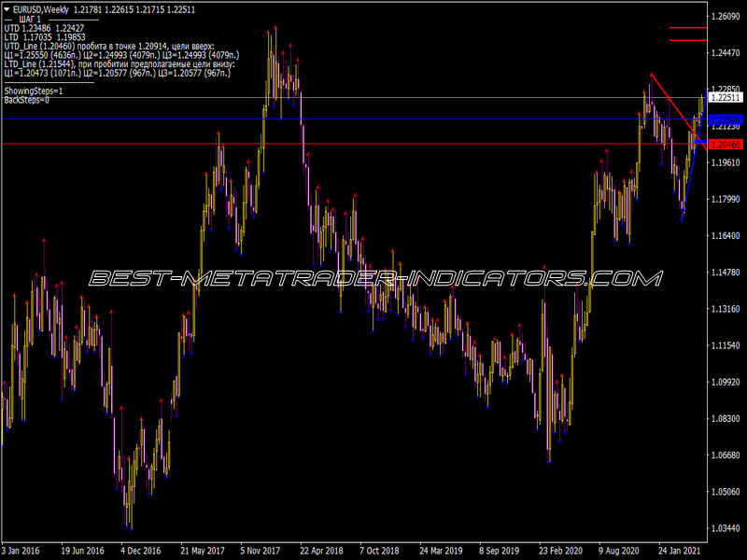747x560 pixels.
Task: Select the 'LTD_Line (1.21544)' text line
Action: (120, 64)
